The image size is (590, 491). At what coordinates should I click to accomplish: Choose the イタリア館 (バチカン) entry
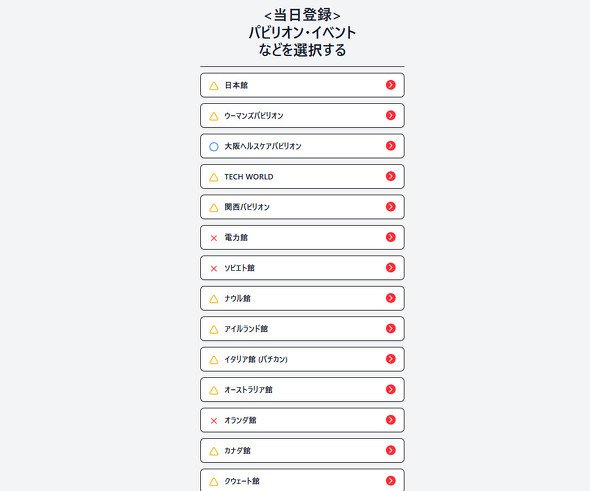pos(302,359)
